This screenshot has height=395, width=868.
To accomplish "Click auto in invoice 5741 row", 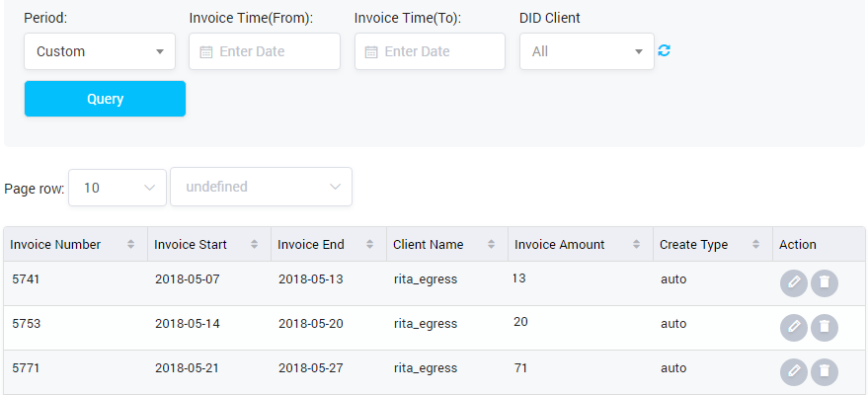I will pyautogui.click(x=673, y=279).
